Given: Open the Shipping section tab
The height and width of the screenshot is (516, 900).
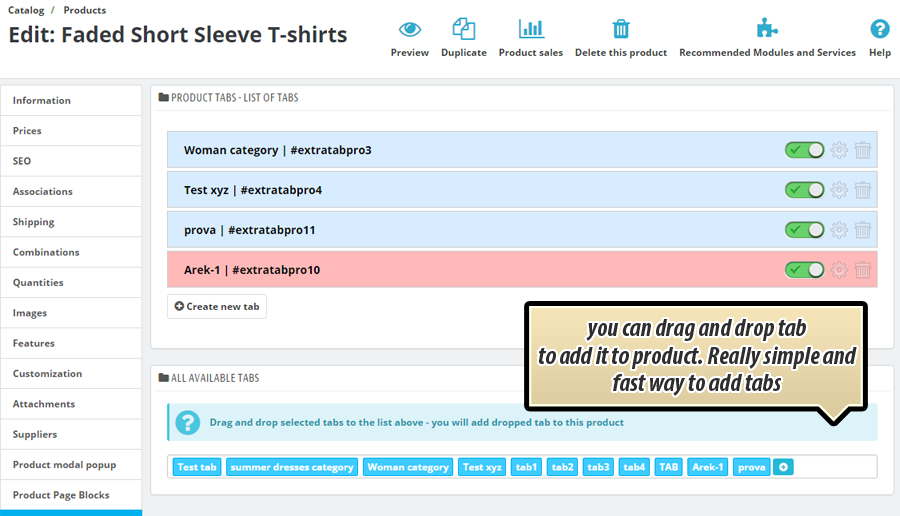Looking at the screenshot, I should 71,222.
